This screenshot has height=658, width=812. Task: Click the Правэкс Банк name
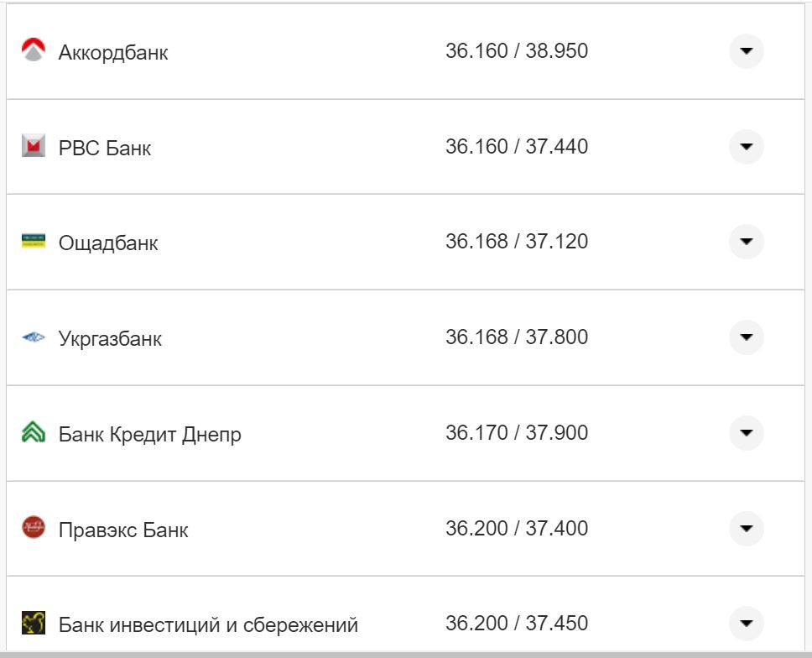click(x=123, y=530)
